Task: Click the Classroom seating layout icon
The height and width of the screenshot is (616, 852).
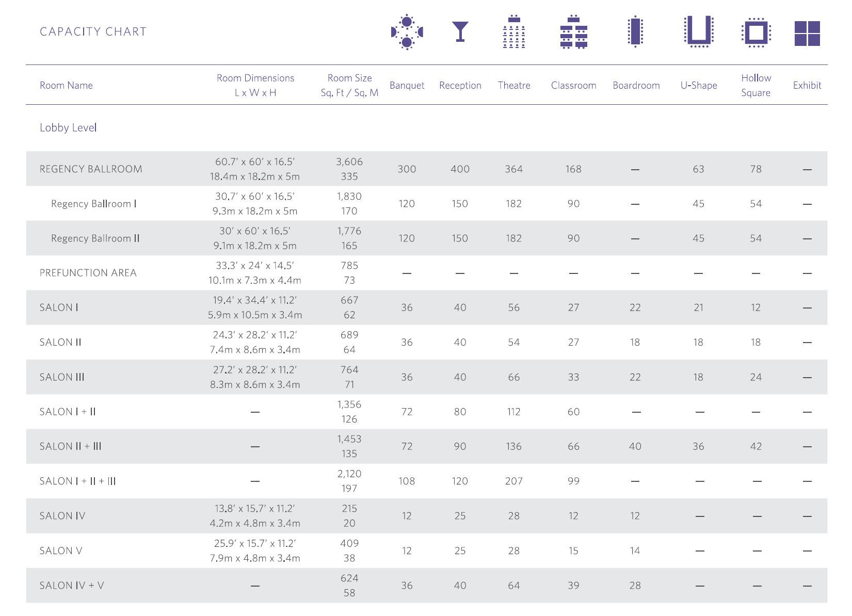Action: [x=573, y=32]
